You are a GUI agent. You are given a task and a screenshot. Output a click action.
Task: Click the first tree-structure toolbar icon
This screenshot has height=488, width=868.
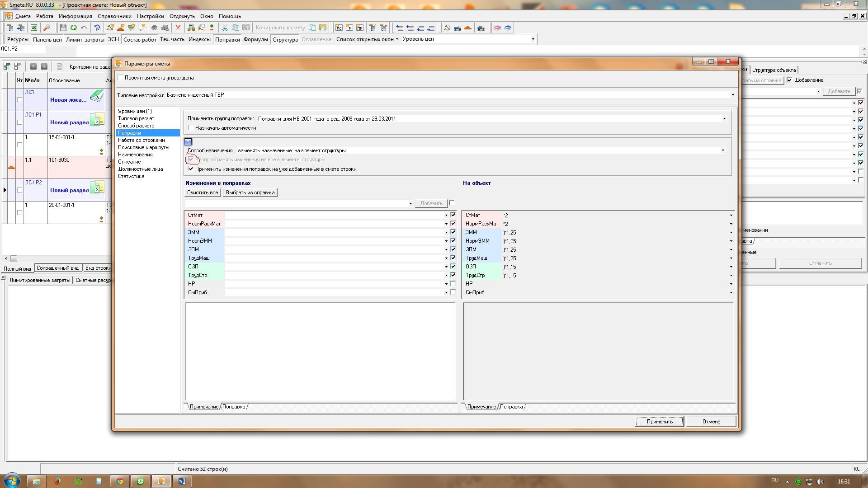pos(10,28)
